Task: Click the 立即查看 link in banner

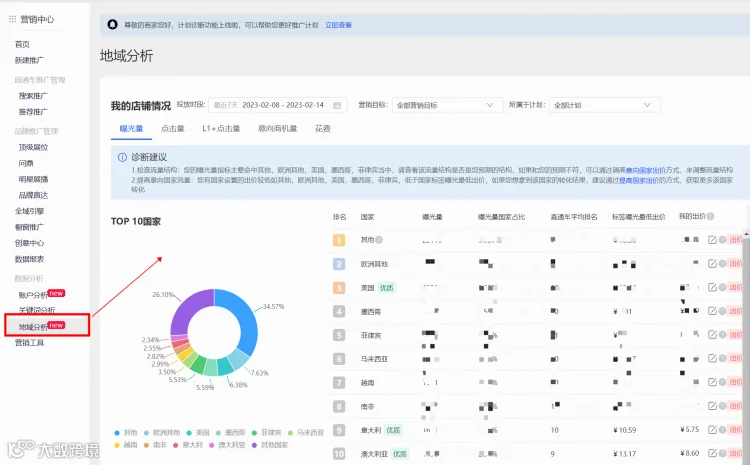Action: point(338,25)
